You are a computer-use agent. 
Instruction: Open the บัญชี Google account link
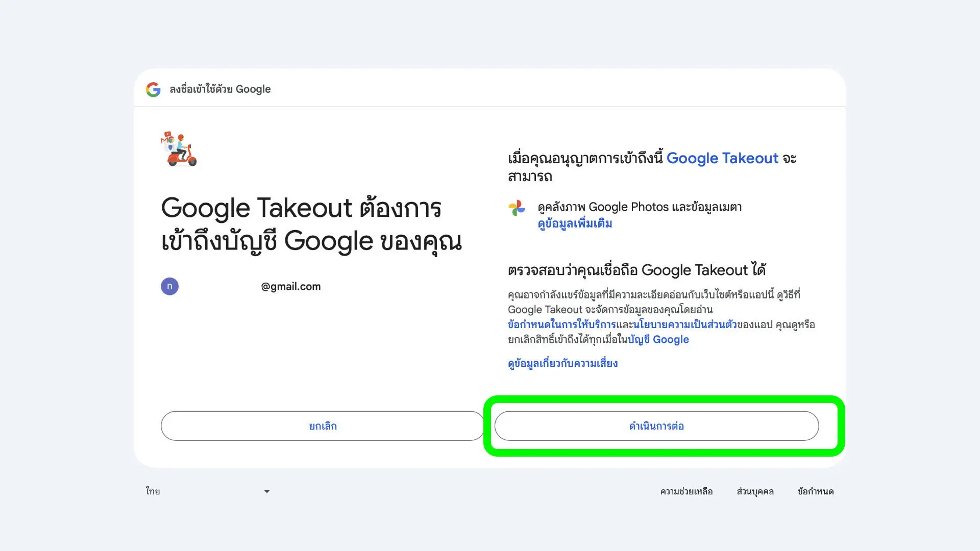point(658,340)
